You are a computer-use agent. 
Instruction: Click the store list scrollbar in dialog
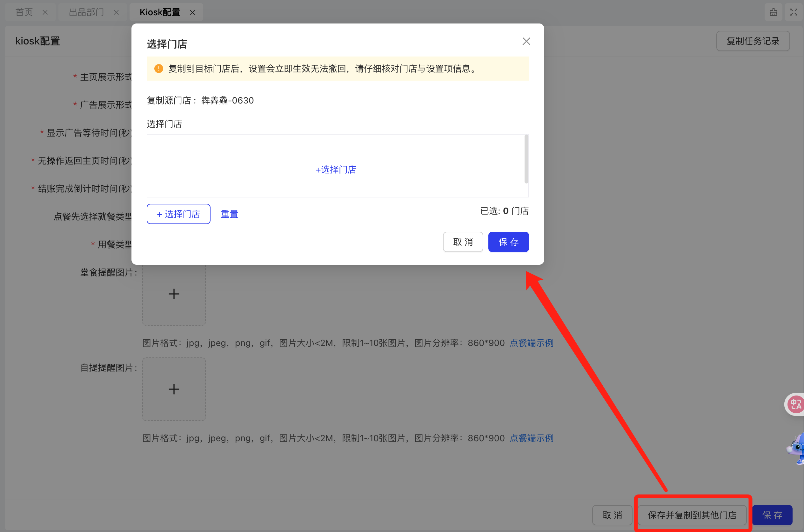point(526,159)
